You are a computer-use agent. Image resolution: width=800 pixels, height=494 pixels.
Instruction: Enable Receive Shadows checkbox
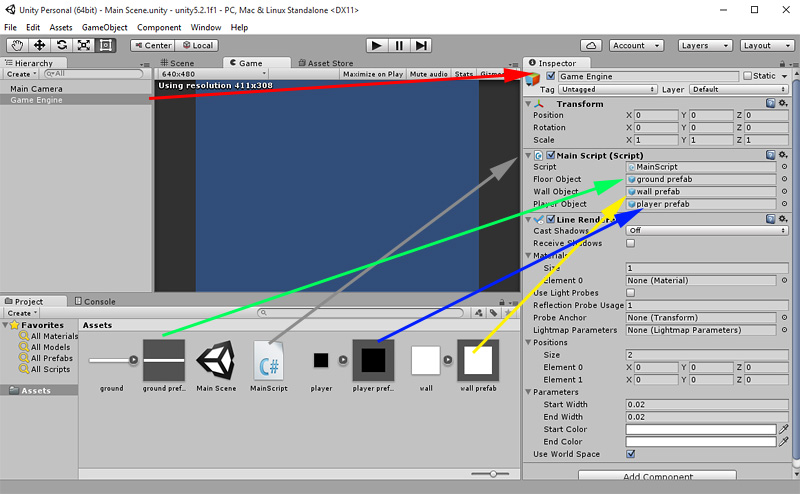pyautogui.click(x=631, y=243)
